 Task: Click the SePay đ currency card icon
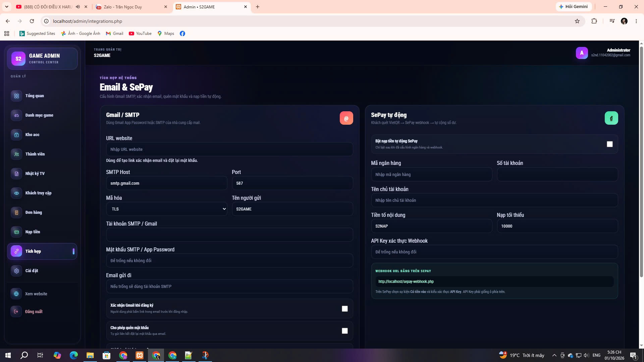click(x=611, y=118)
